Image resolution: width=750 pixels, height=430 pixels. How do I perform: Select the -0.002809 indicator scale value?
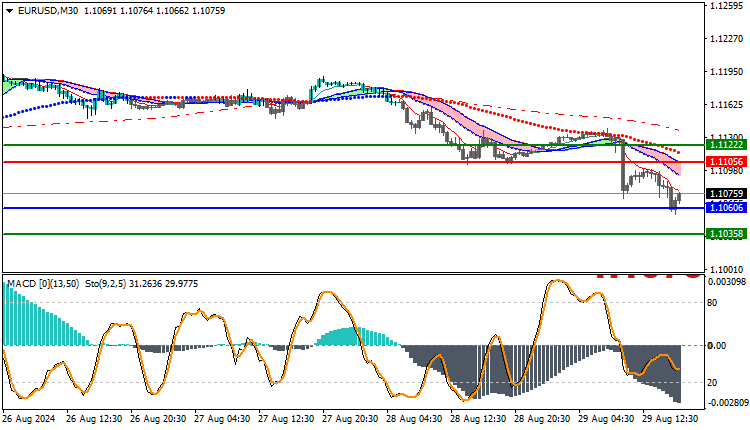click(x=728, y=403)
